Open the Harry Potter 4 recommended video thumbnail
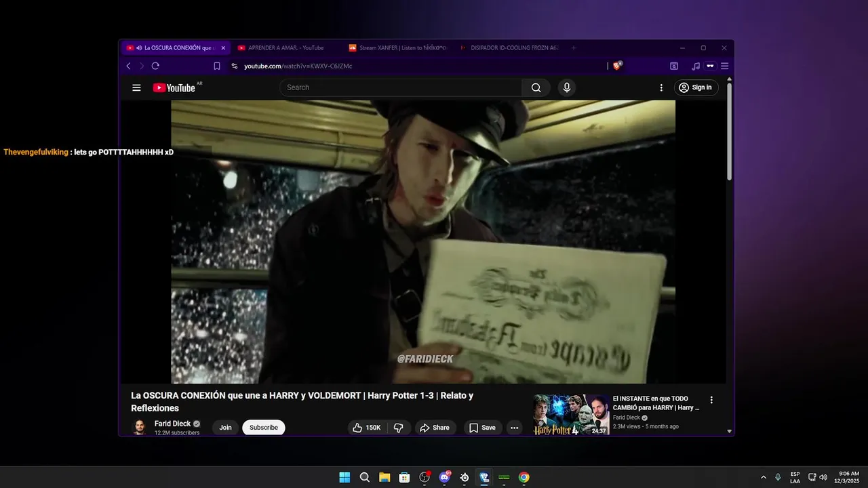The height and width of the screenshot is (488, 868). click(571, 415)
